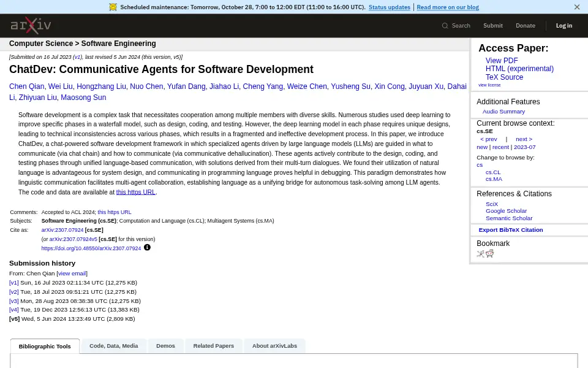This screenshot has width=588, height=368.
Task: Download the TeX Source
Action: click(x=504, y=77)
